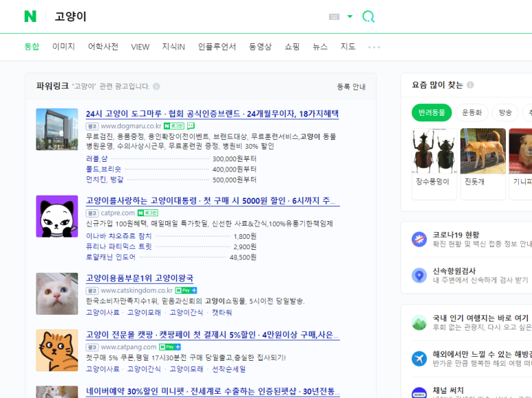This screenshot has height=398, width=532.
Task: Open the 24시 고양이 도그마루 ad title
Action: coord(213,114)
